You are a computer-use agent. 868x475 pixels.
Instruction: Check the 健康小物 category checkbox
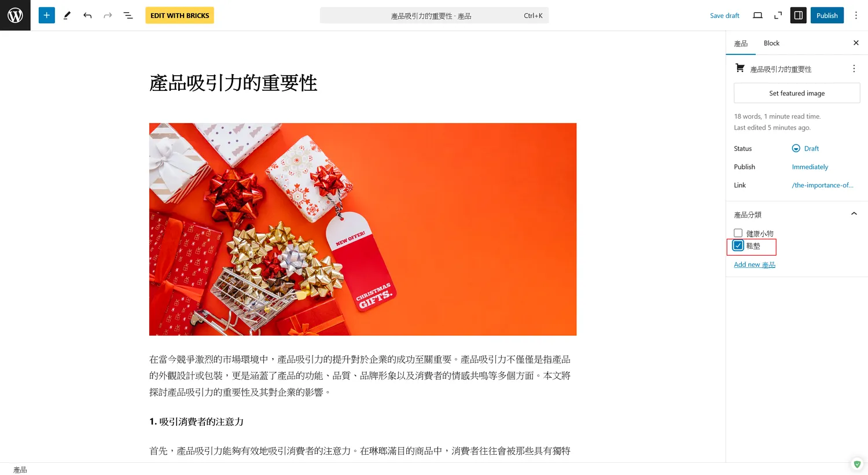pyautogui.click(x=738, y=233)
